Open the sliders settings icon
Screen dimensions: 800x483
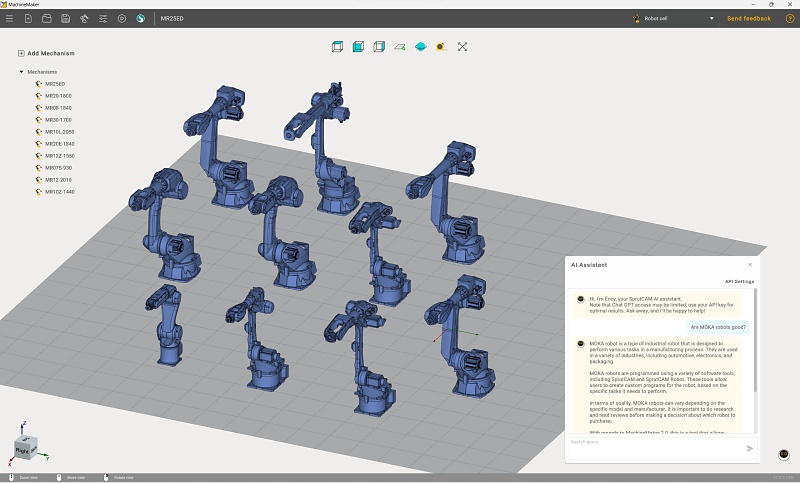(103, 18)
